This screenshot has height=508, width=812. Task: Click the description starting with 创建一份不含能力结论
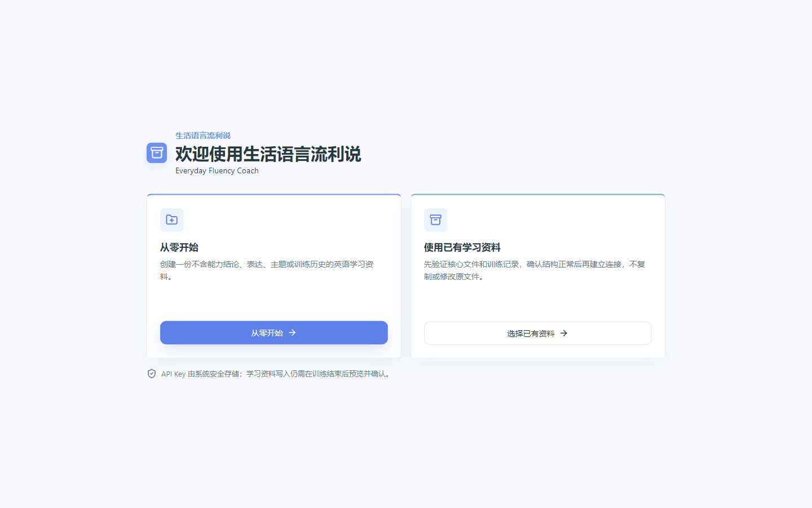click(267, 270)
